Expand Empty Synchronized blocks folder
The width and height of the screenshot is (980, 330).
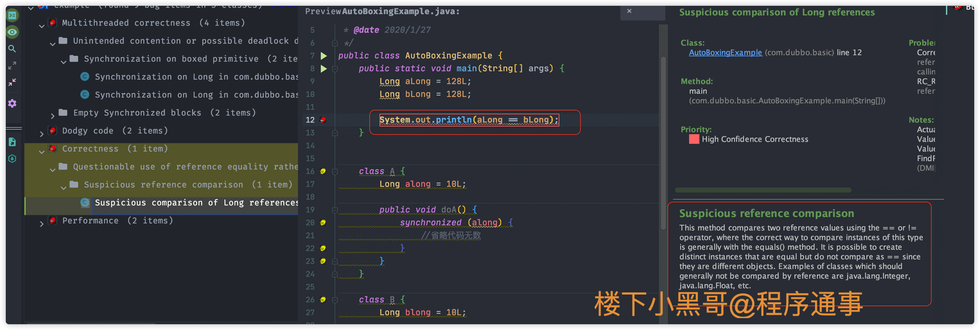[x=53, y=116]
